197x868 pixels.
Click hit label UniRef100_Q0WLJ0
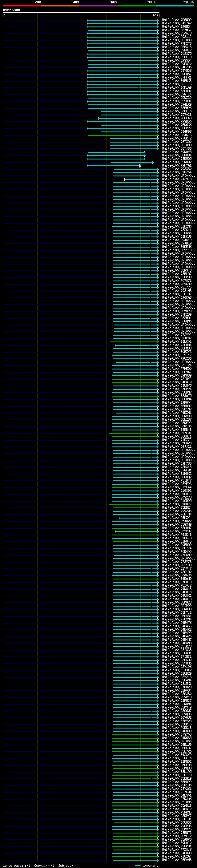(177, 111)
